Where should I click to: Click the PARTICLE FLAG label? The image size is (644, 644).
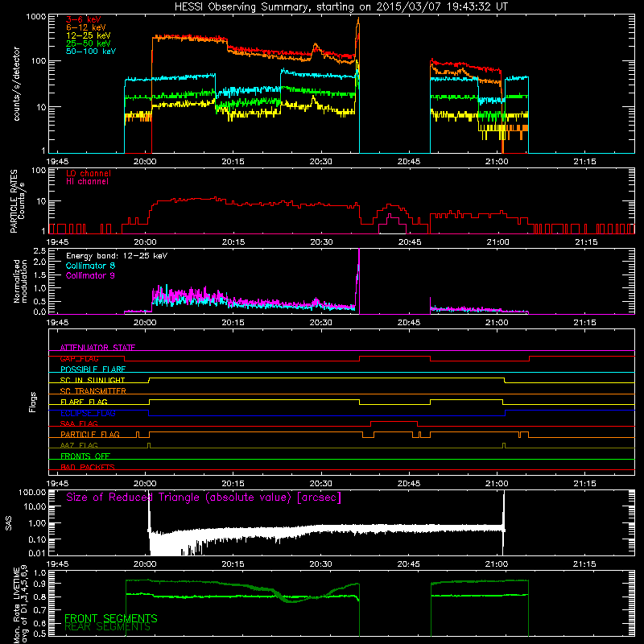[90, 434]
